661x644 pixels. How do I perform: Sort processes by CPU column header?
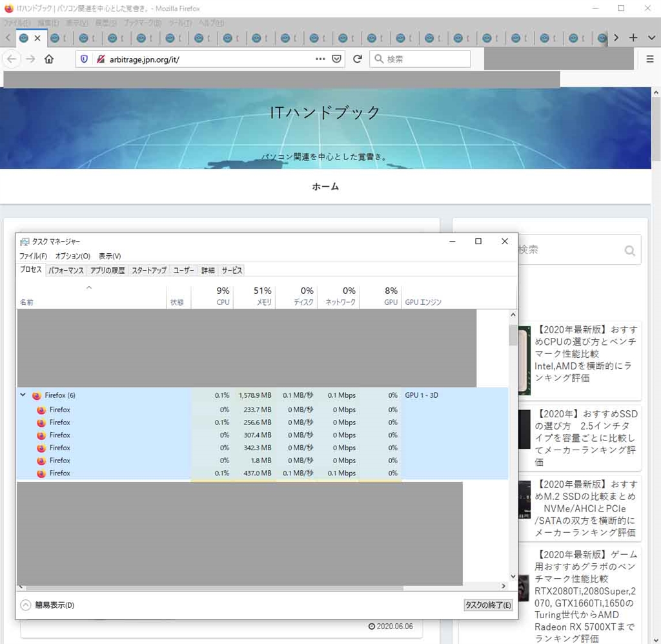[212, 296]
